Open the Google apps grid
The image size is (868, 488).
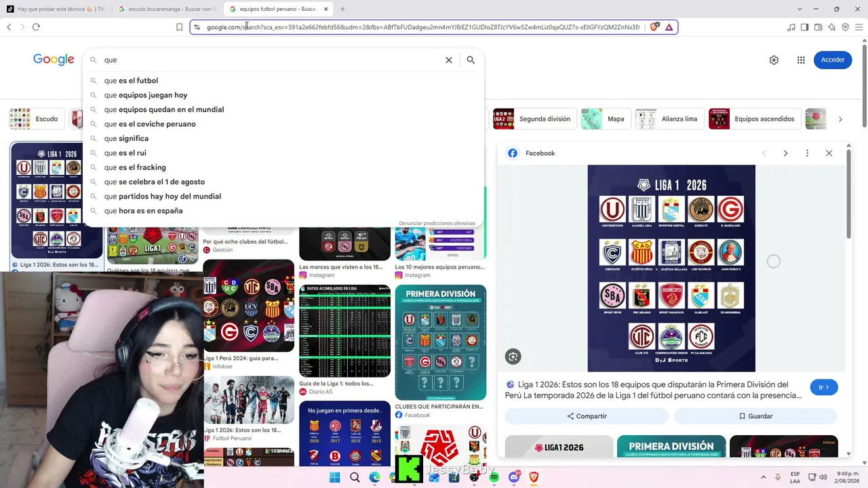click(x=801, y=60)
